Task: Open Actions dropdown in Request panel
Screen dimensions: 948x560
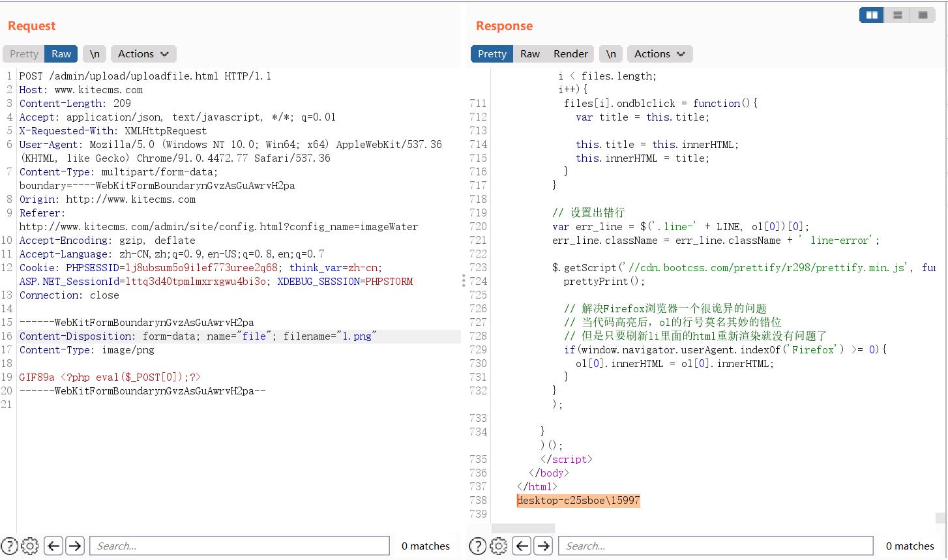Action: (143, 53)
